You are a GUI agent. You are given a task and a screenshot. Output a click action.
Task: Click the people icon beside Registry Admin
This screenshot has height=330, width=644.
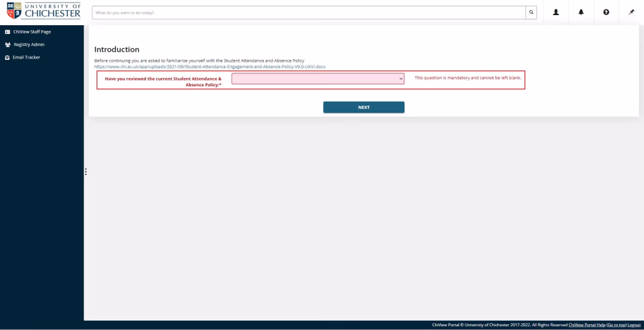click(x=8, y=45)
